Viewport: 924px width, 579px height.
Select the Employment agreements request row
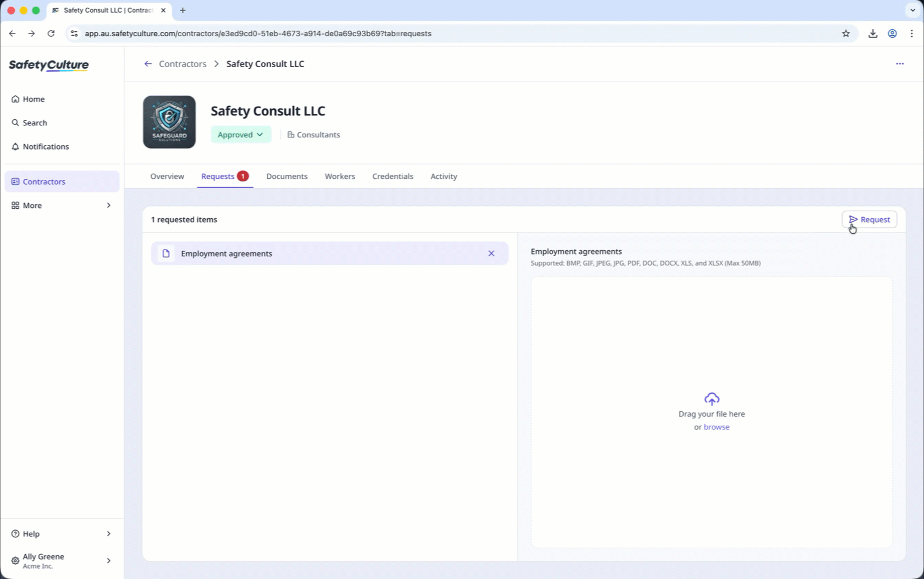point(329,253)
